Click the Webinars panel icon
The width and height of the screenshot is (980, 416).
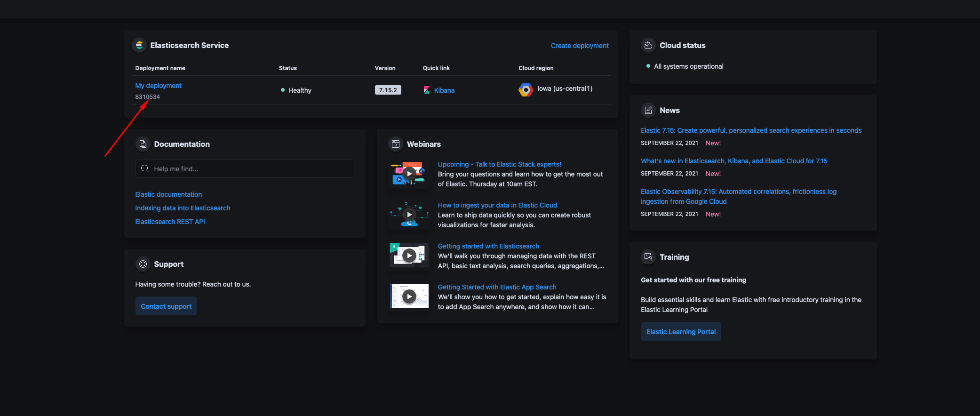[x=396, y=144]
